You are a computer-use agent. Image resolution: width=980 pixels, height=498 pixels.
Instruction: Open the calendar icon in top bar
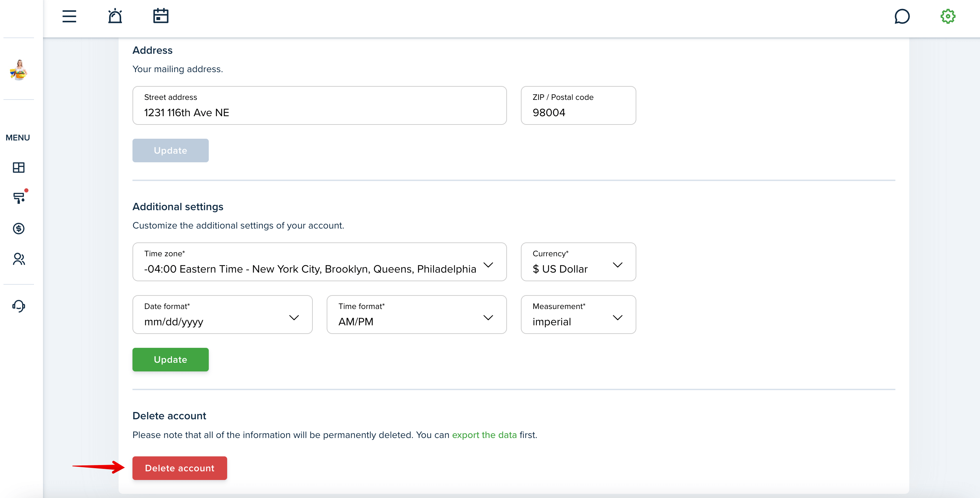161,16
